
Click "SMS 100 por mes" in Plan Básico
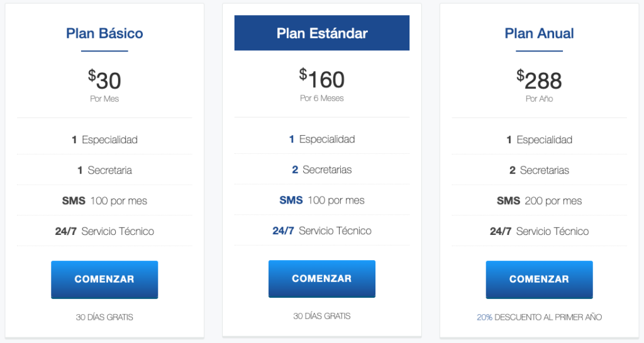click(x=104, y=201)
